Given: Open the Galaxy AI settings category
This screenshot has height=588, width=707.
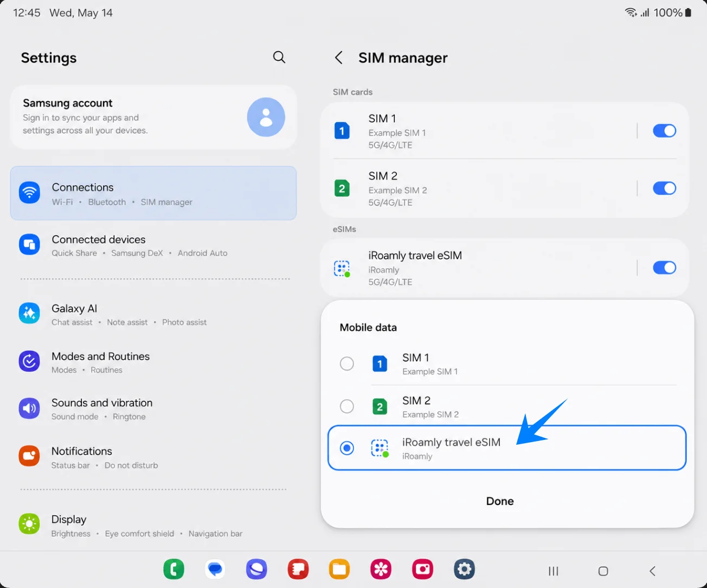Looking at the screenshot, I should [153, 315].
